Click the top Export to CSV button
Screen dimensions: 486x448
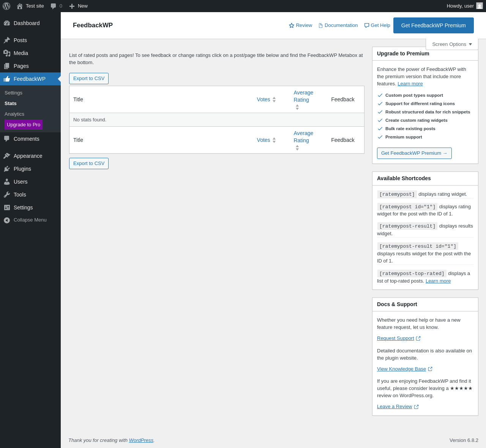point(89,79)
